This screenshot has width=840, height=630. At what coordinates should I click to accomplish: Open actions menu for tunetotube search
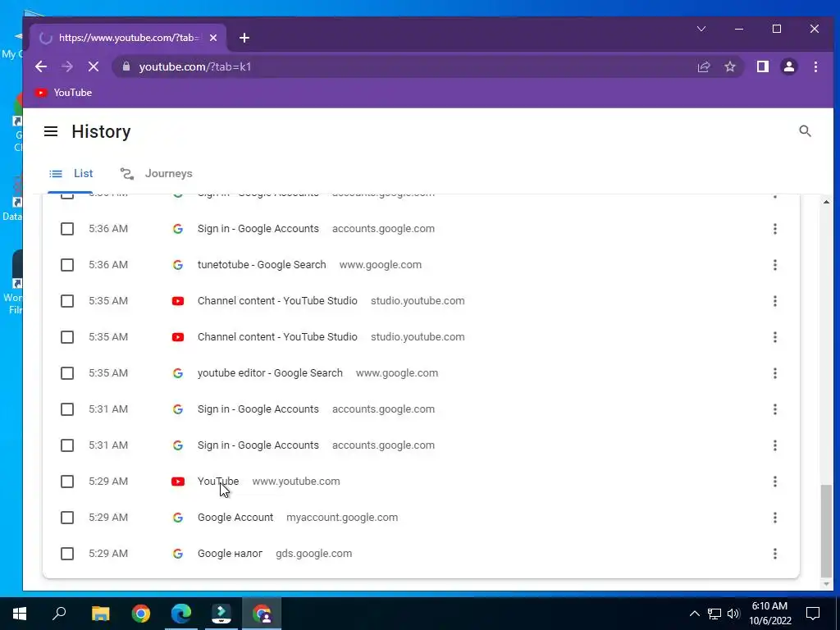[x=774, y=265]
